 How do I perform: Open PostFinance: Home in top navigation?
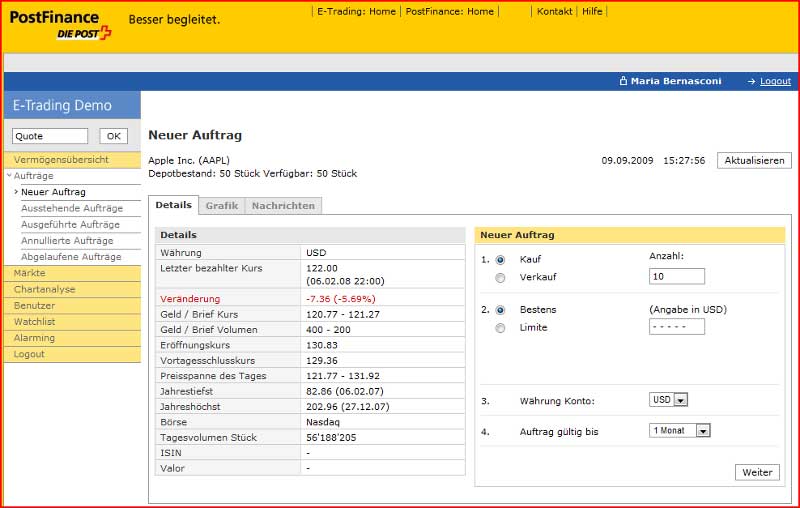tap(449, 11)
